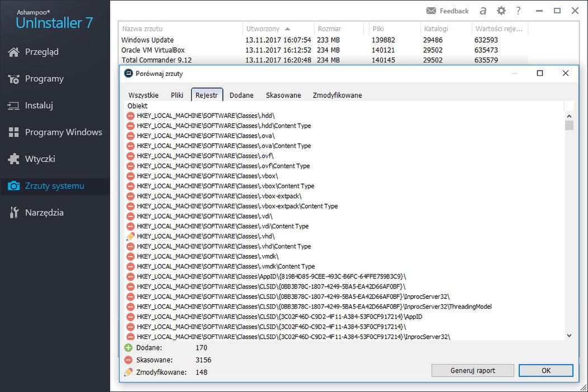Select the InprocServer32\ThreadingModel entry
The height and width of the screenshot is (392, 588).
pos(314,307)
